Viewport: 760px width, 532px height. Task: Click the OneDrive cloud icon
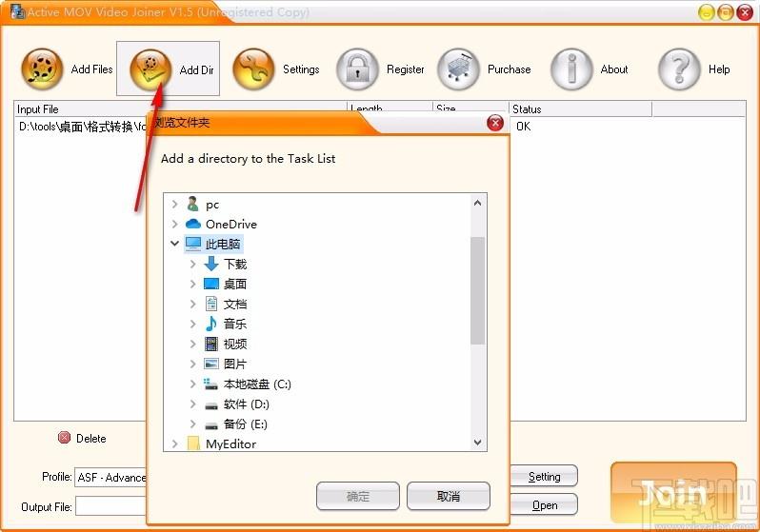193,224
